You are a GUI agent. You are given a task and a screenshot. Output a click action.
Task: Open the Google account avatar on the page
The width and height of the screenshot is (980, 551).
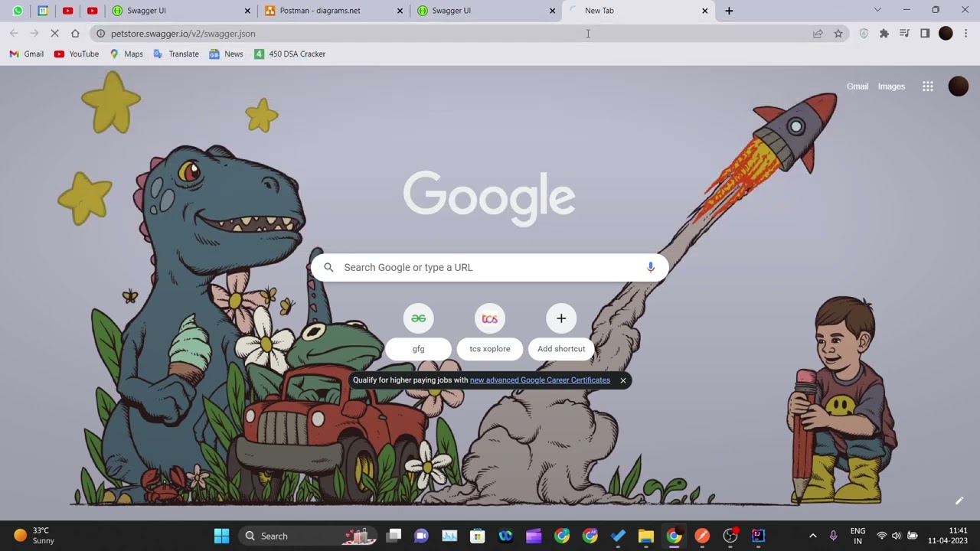pos(959,86)
